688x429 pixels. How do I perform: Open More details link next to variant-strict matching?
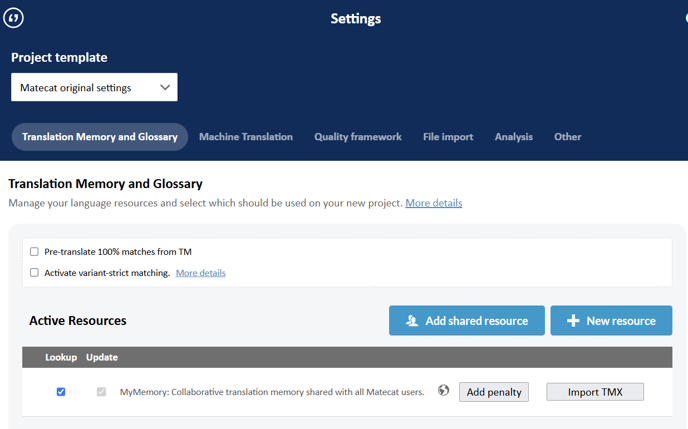click(x=200, y=273)
